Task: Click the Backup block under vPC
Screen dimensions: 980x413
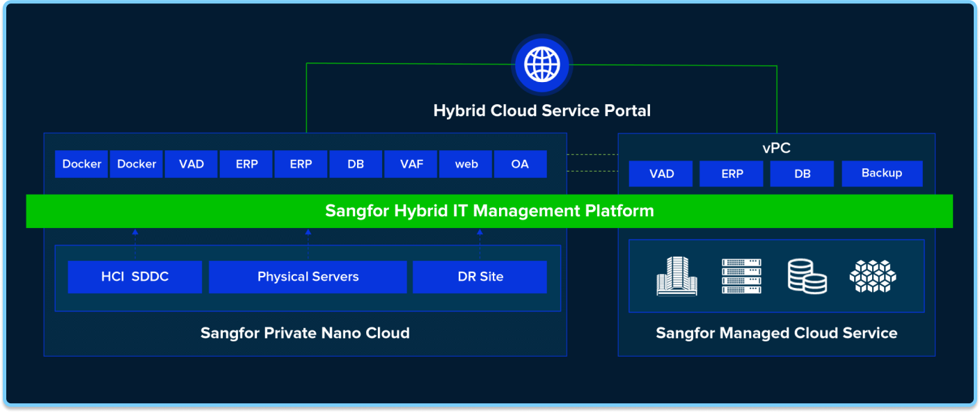Action: 881,174
